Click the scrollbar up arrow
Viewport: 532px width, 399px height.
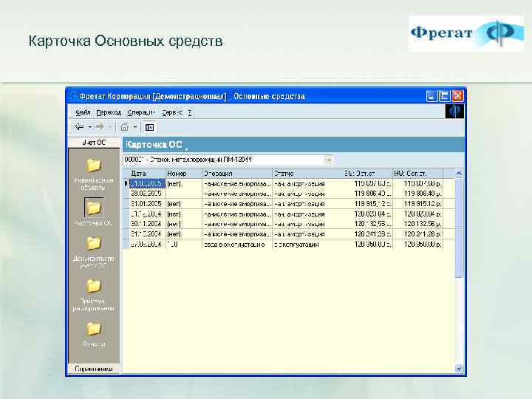(x=459, y=174)
